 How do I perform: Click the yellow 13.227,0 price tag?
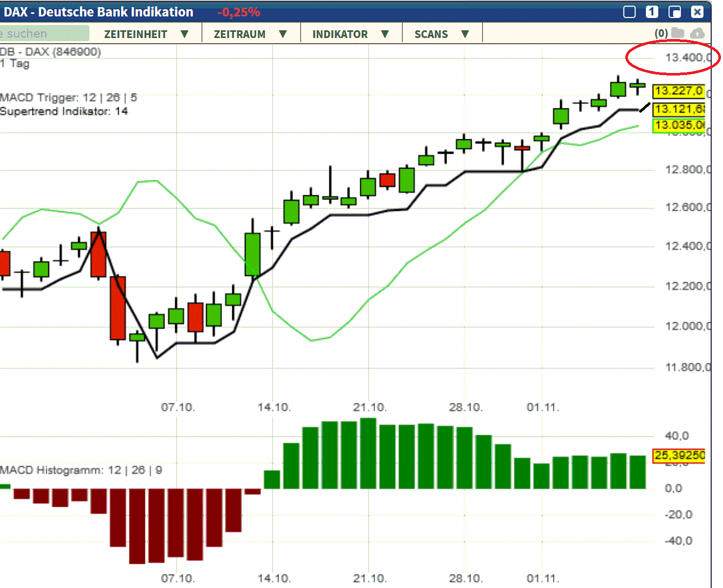tap(679, 91)
